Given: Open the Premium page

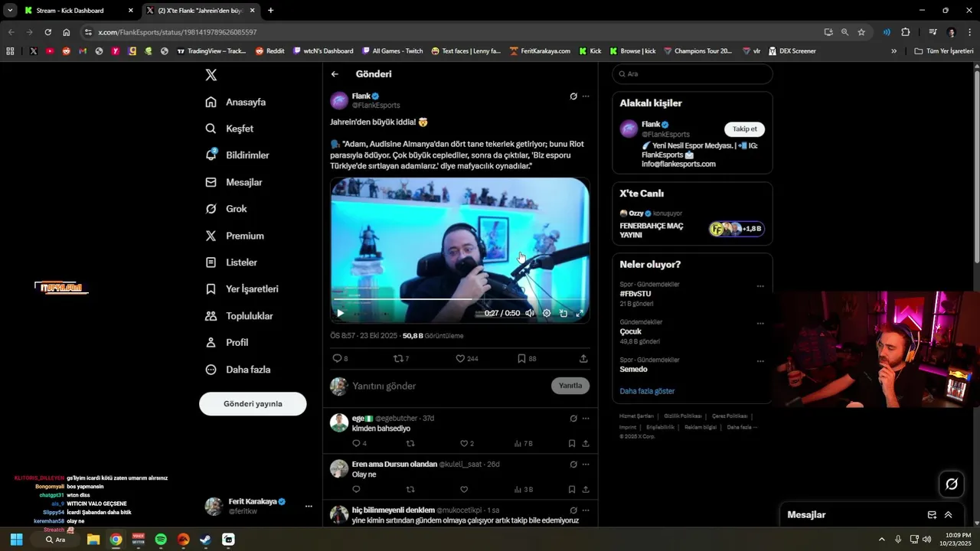Looking at the screenshot, I should [234, 236].
